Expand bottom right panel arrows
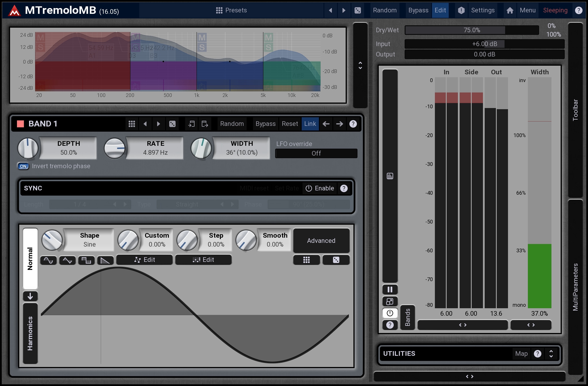 click(x=470, y=376)
